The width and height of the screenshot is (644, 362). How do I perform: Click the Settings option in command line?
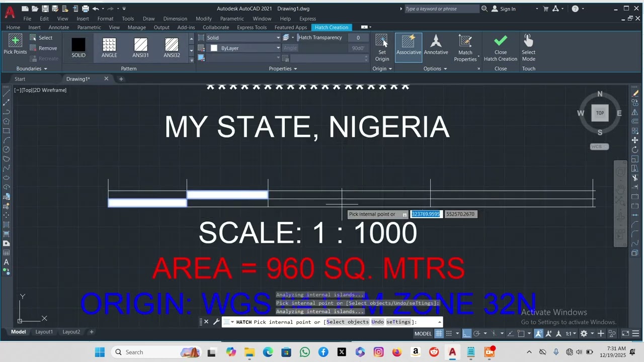coord(398,322)
